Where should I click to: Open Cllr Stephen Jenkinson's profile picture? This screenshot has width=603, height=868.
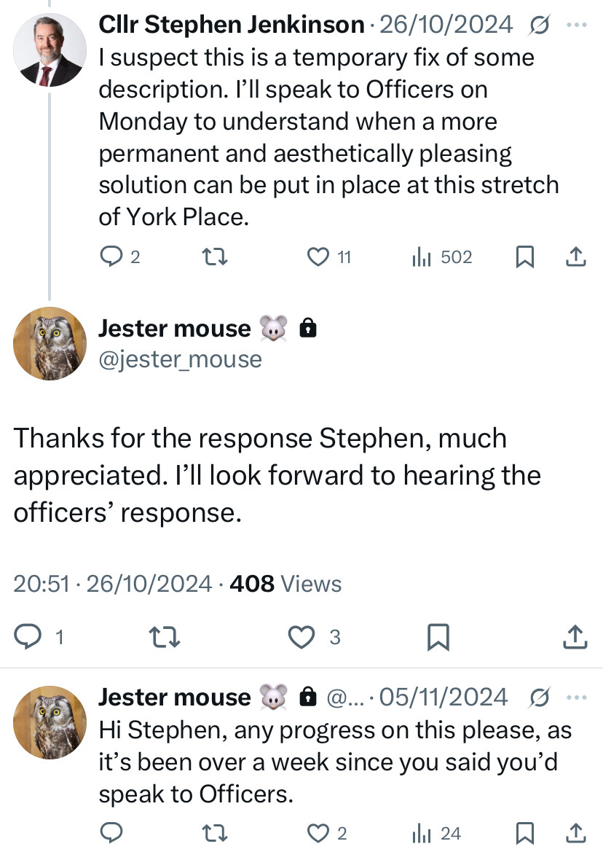point(50,50)
